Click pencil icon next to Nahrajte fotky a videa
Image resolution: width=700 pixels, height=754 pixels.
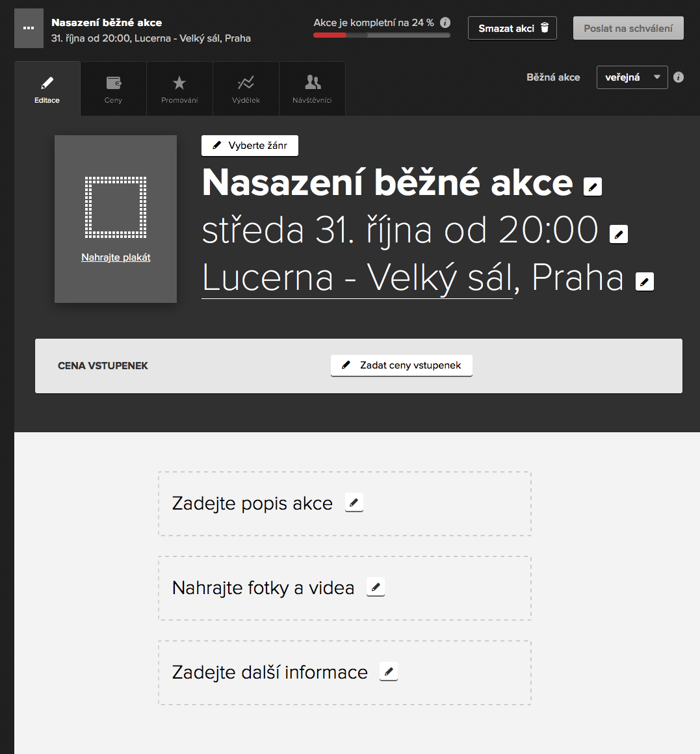tap(376, 587)
